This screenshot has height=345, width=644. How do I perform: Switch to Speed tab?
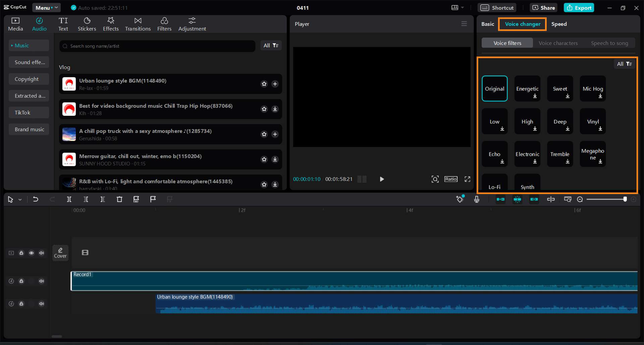559,24
